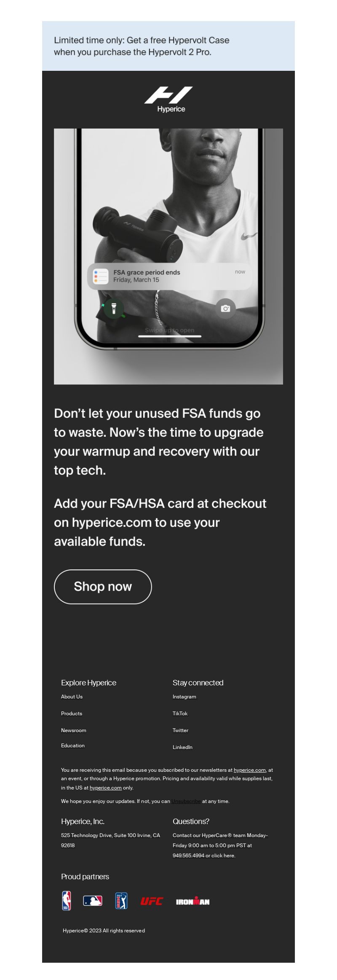Click the MLB partner logo
This screenshot has height=980, width=337.
pos(93,901)
